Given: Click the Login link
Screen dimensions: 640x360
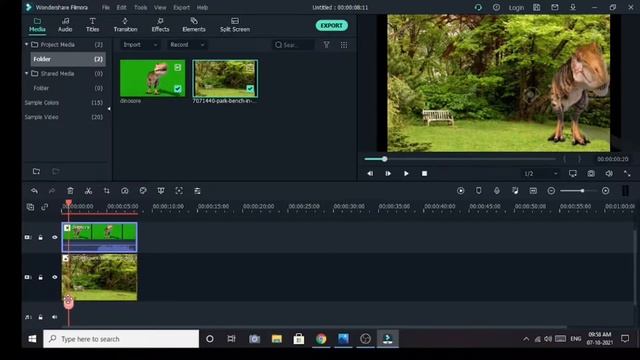Looking at the screenshot, I should (516, 8).
